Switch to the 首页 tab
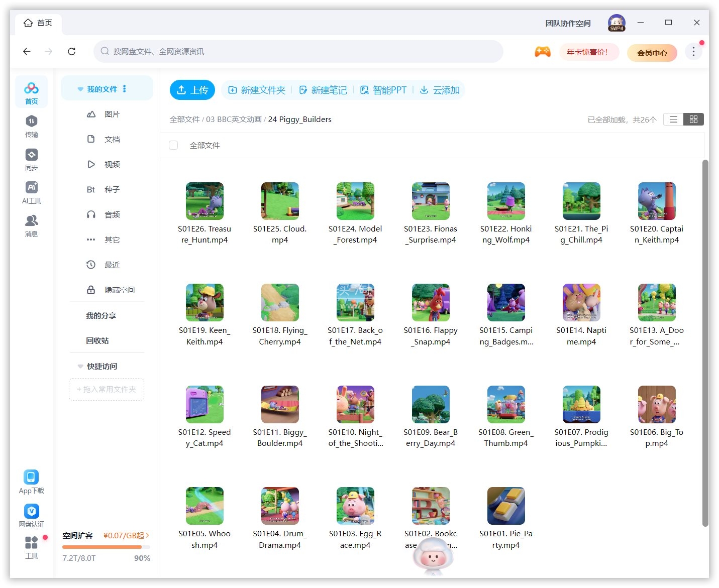The height and width of the screenshot is (588, 719). (38, 23)
